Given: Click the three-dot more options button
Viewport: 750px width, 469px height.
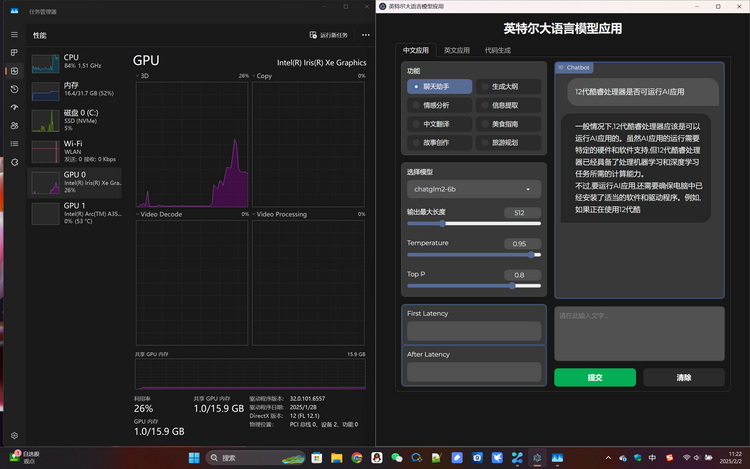Looking at the screenshot, I should (365, 35).
